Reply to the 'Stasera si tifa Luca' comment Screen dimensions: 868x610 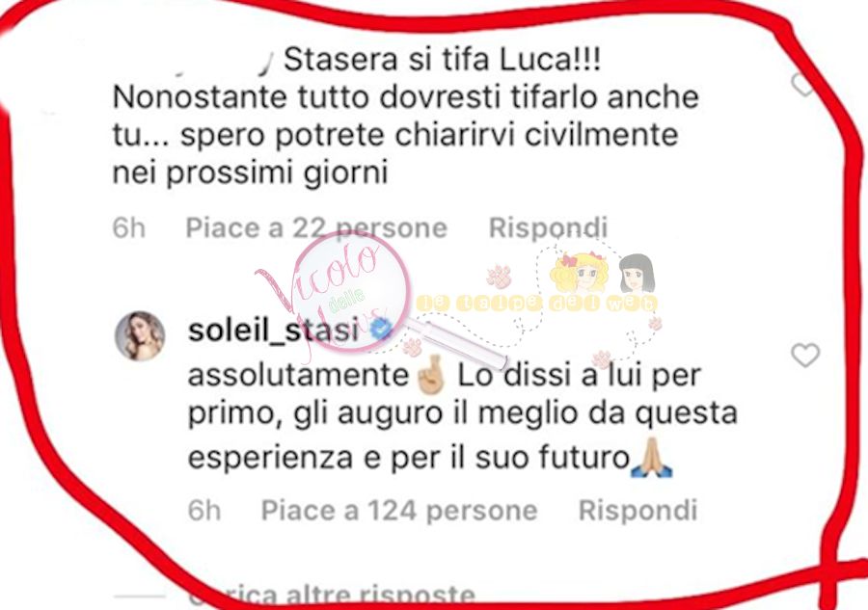pos(548,227)
